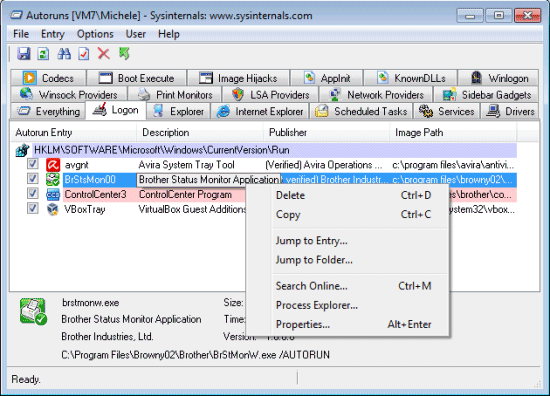Open the Entry menu
Screen dimensions: 550x396
click(53, 34)
